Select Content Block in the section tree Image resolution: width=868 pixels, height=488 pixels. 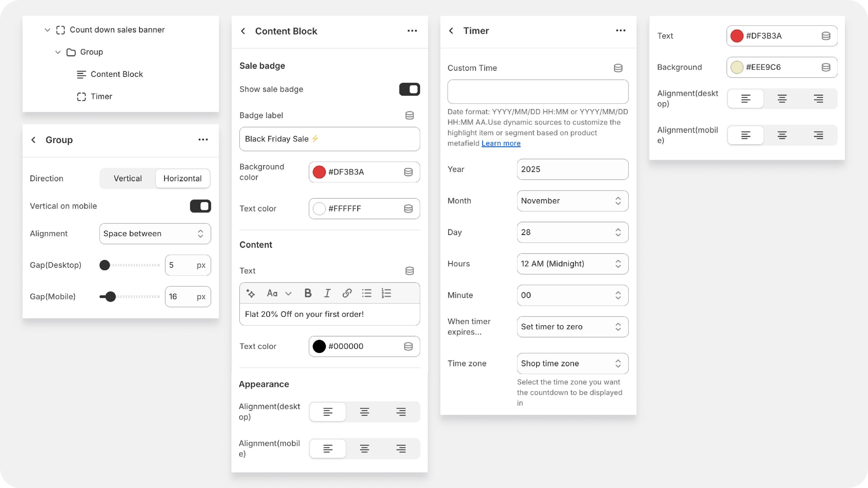tap(117, 74)
